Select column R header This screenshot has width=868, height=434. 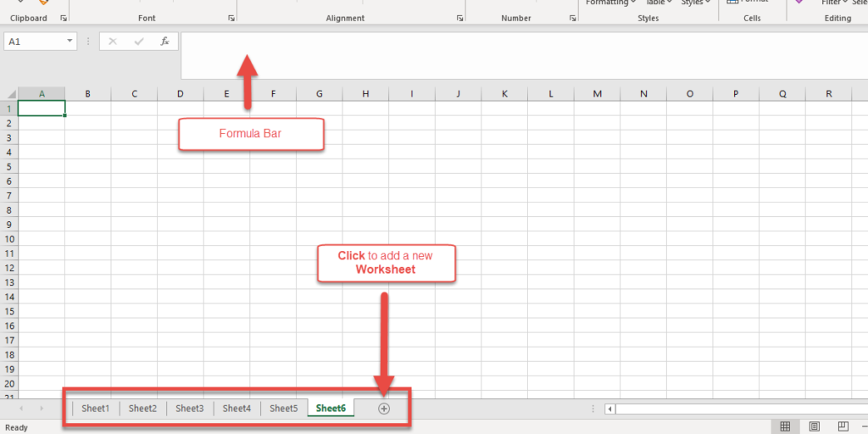pos(829,94)
